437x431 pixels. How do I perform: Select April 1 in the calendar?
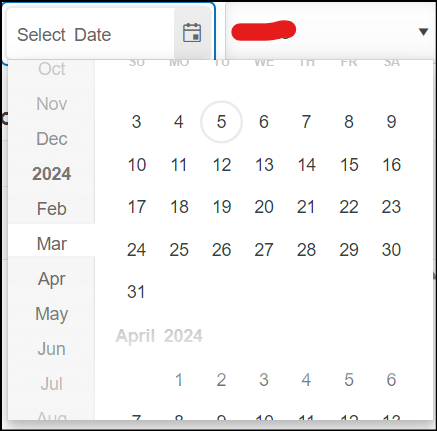click(x=179, y=380)
